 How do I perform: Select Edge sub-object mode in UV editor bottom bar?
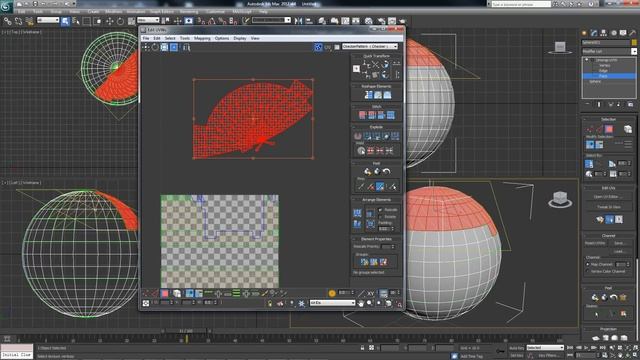pyautogui.click(x=155, y=293)
